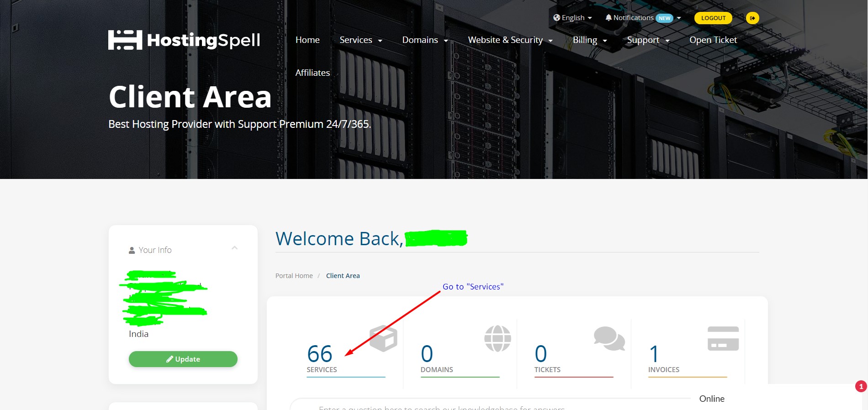Open the Services menu dropdown
868x410 pixels.
coord(361,40)
